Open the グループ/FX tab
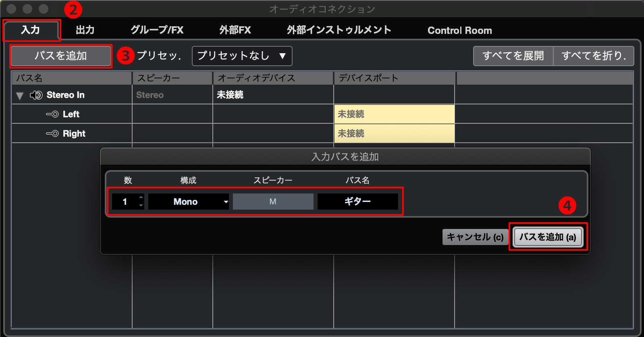 [157, 30]
